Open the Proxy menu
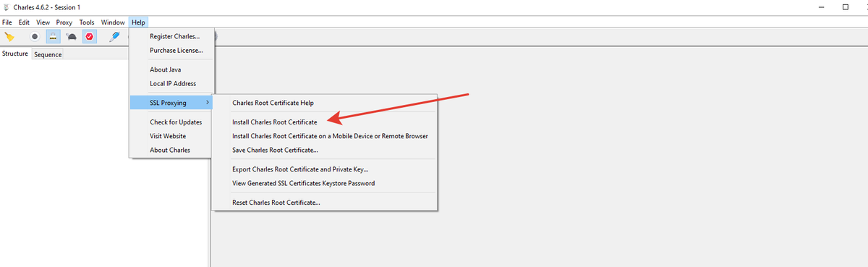 [64, 22]
